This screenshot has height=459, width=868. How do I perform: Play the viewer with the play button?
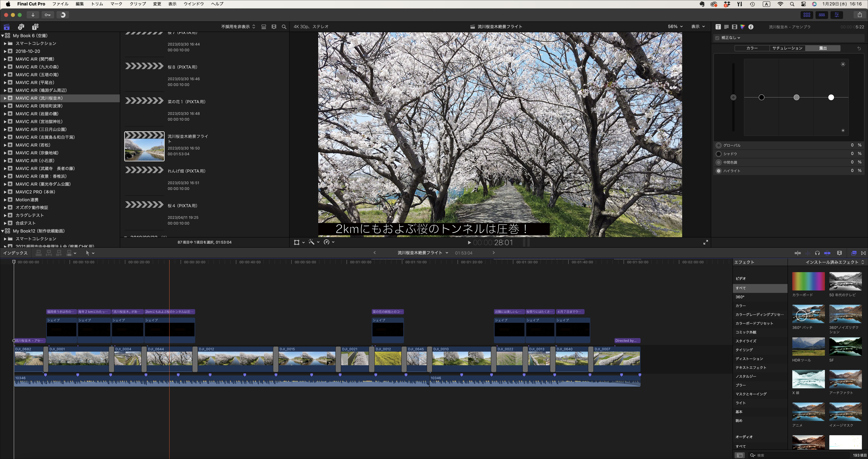469,242
